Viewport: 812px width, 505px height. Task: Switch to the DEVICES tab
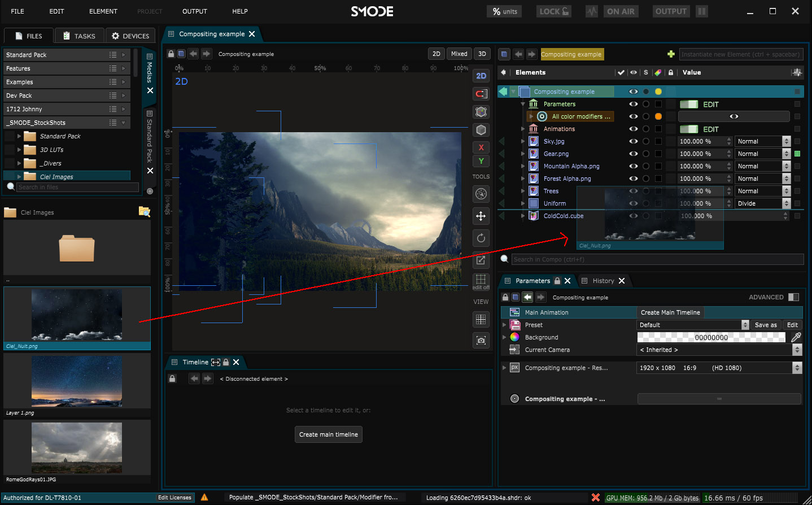point(130,36)
